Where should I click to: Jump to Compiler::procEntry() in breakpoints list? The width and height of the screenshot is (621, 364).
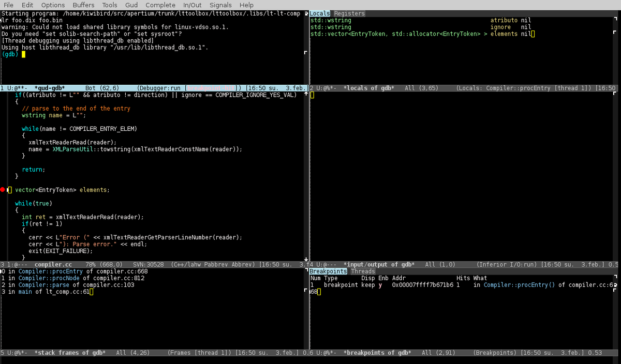click(x=518, y=285)
